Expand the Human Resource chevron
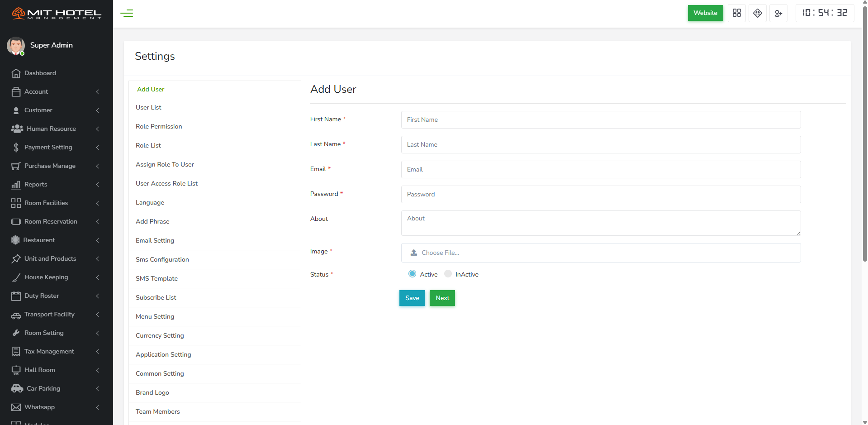Image resolution: width=868 pixels, height=425 pixels. [x=97, y=129]
